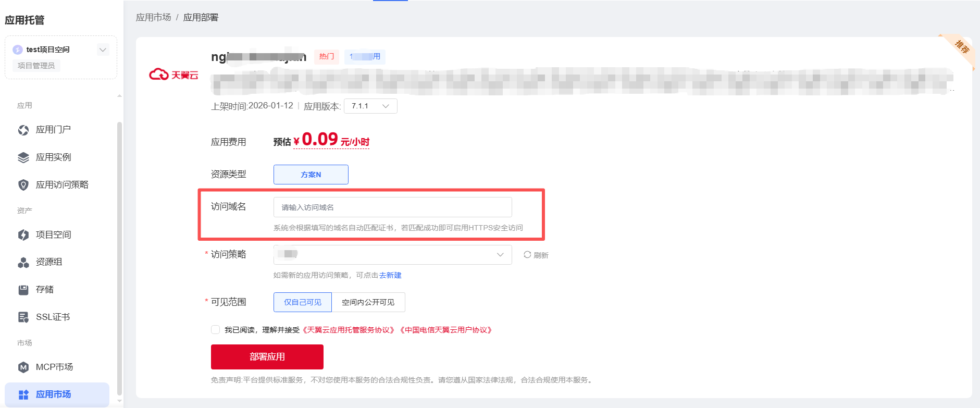Open 《天翼云应用托管服务协议》 link
This screenshot has height=408, width=980.
coord(349,330)
